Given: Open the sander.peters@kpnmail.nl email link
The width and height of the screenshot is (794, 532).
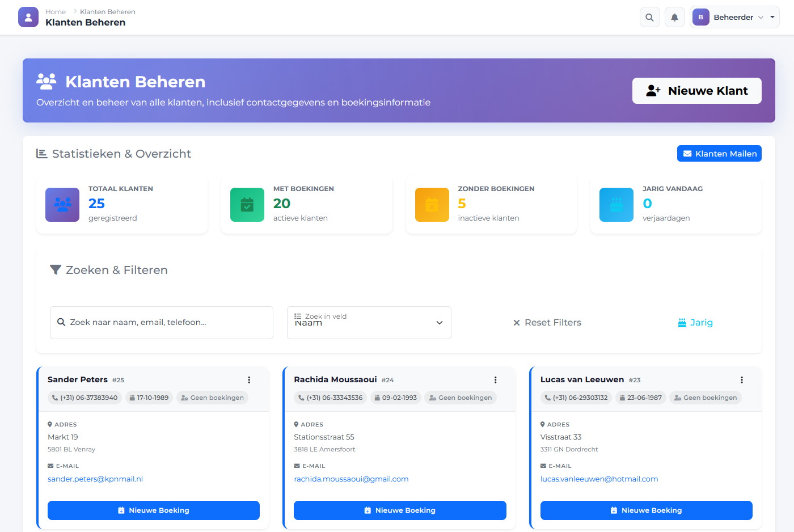Looking at the screenshot, I should click(x=95, y=479).
